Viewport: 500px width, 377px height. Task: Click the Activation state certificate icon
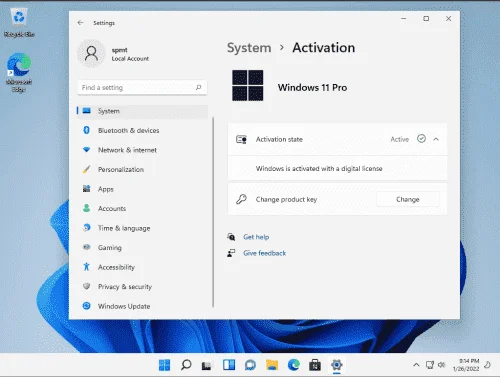click(241, 139)
